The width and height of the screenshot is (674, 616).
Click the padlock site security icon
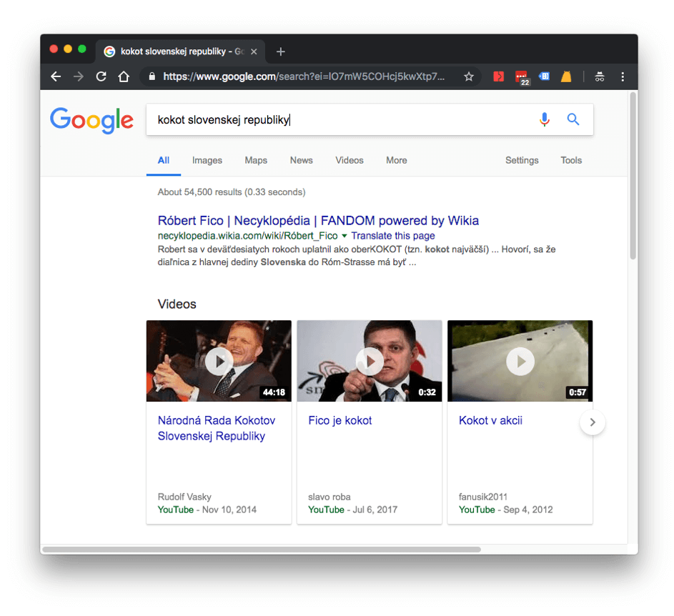152,76
